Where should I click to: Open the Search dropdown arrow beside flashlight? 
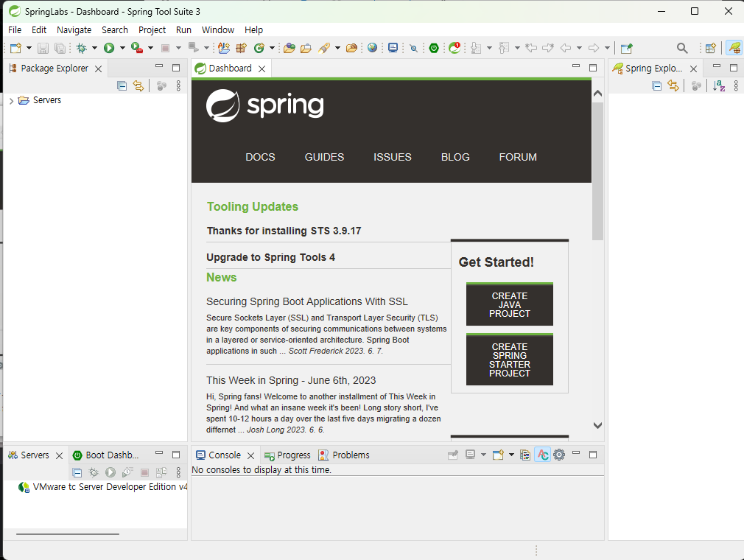point(337,48)
